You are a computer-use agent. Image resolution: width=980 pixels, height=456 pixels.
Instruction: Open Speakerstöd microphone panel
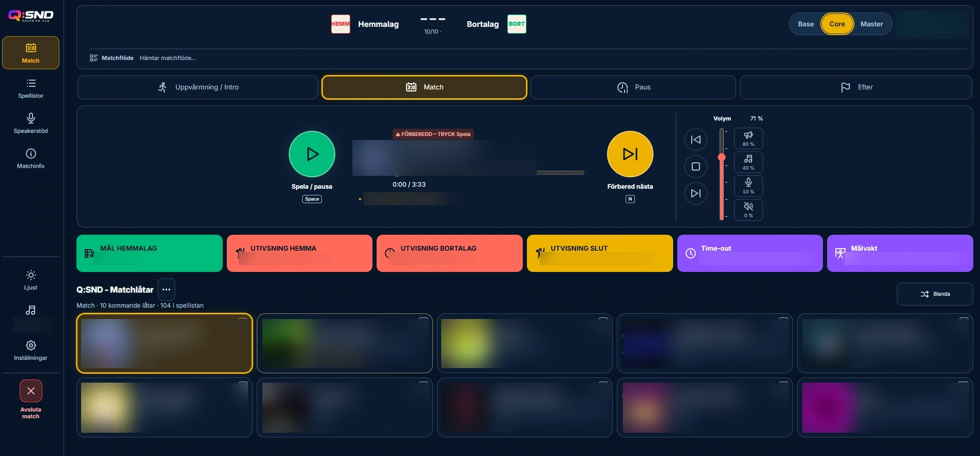click(x=30, y=124)
